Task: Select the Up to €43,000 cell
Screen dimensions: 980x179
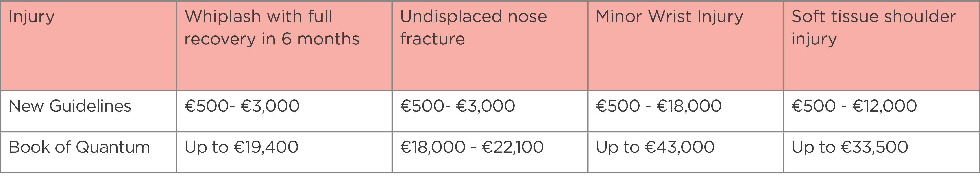Action: coord(686,152)
